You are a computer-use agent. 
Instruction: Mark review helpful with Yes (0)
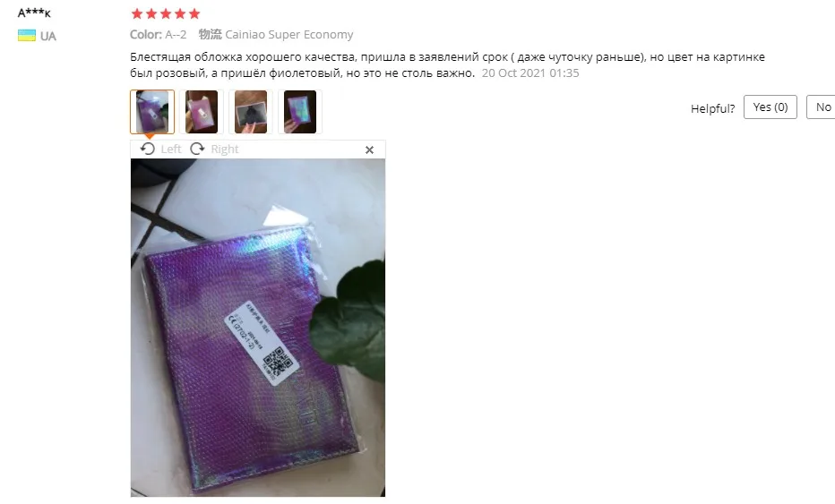[x=770, y=107]
